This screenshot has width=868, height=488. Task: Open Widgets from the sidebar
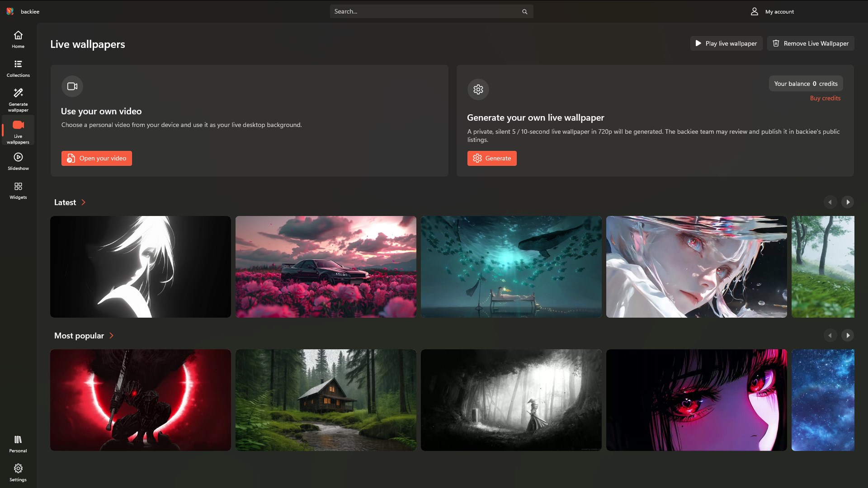18,191
